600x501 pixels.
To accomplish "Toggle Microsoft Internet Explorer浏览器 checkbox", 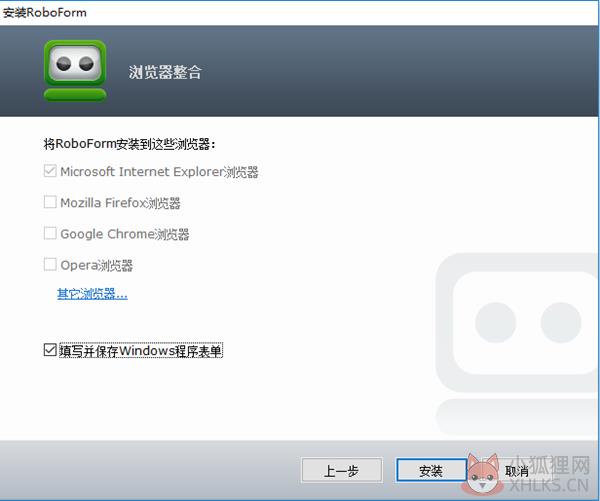I will click(x=50, y=171).
